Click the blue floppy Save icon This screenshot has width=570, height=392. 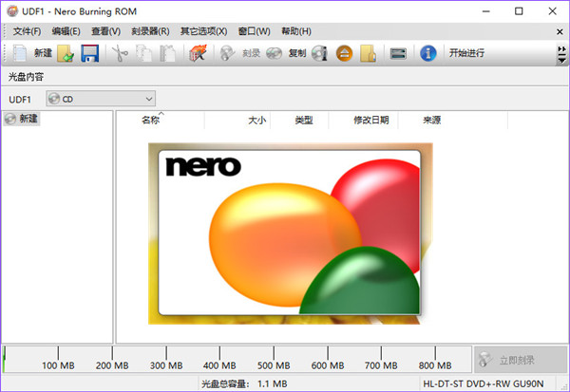coord(89,53)
